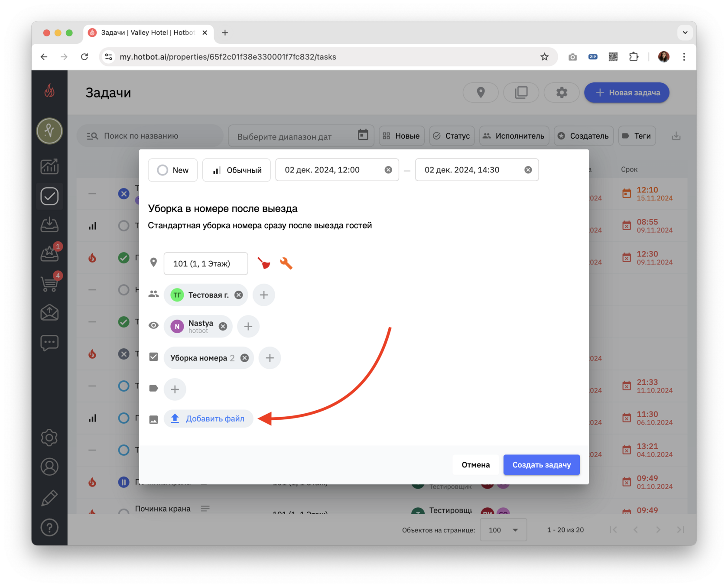Click the wrench repair icon beside room field
The height and width of the screenshot is (587, 728).
[286, 263]
